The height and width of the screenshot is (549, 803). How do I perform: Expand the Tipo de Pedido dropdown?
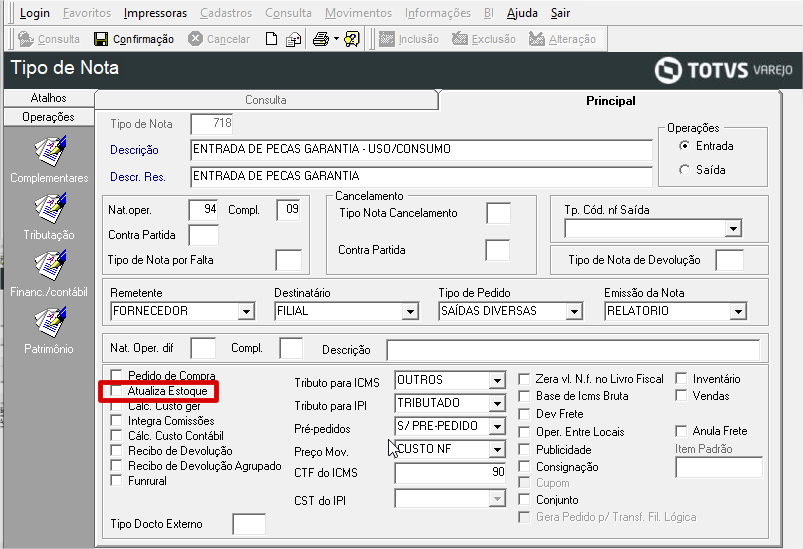[x=574, y=311]
